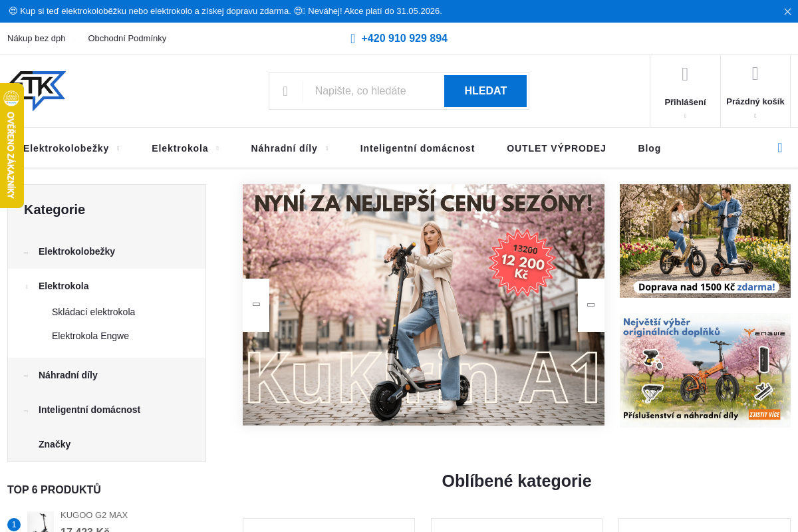Click the login user icon above Přihlášení
Image resolution: width=798 pixels, height=532 pixels.
pos(685,74)
